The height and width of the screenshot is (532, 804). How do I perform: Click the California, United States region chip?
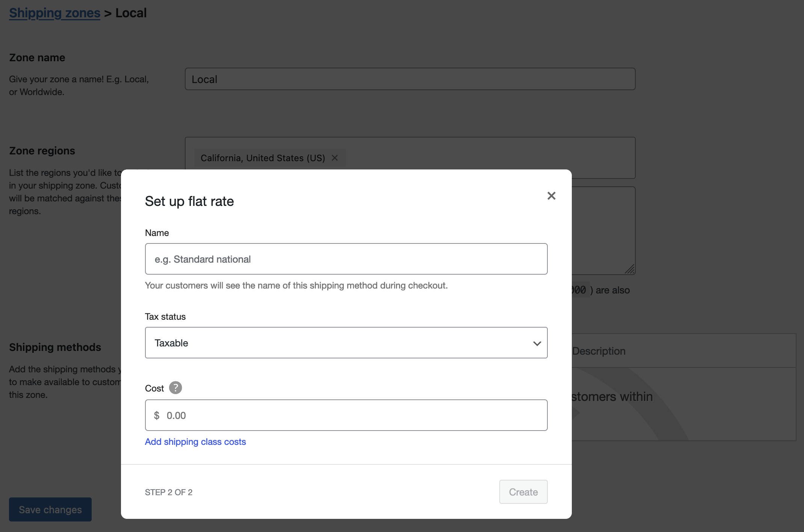click(x=262, y=158)
